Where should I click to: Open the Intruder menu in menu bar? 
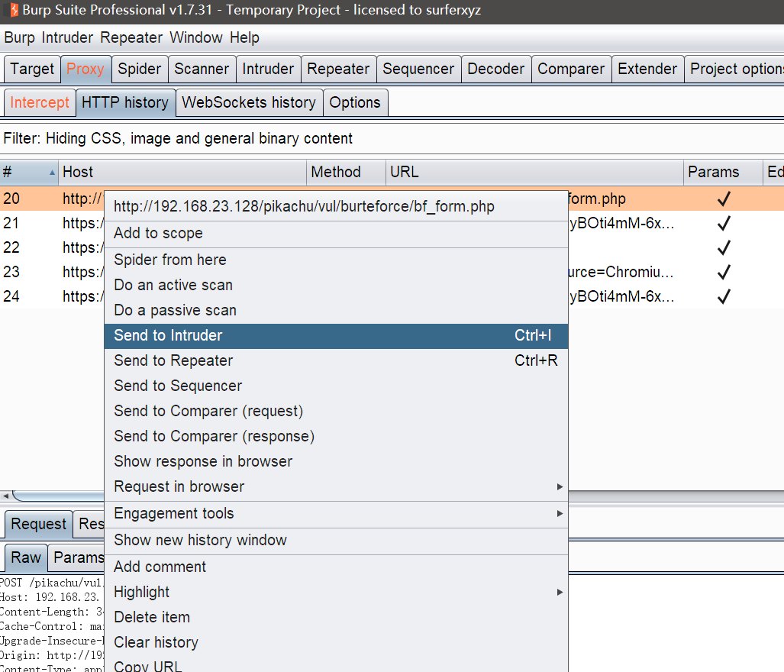coord(67,37)
